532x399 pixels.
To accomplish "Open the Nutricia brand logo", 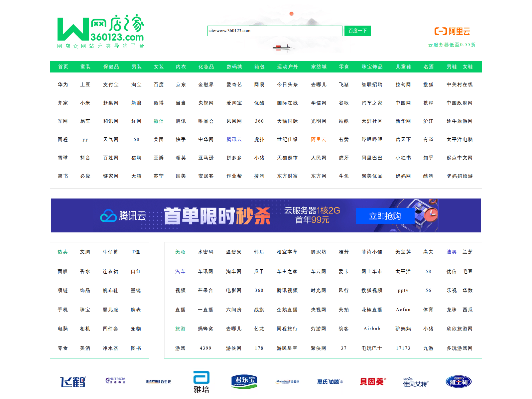I will coord(115,381).
